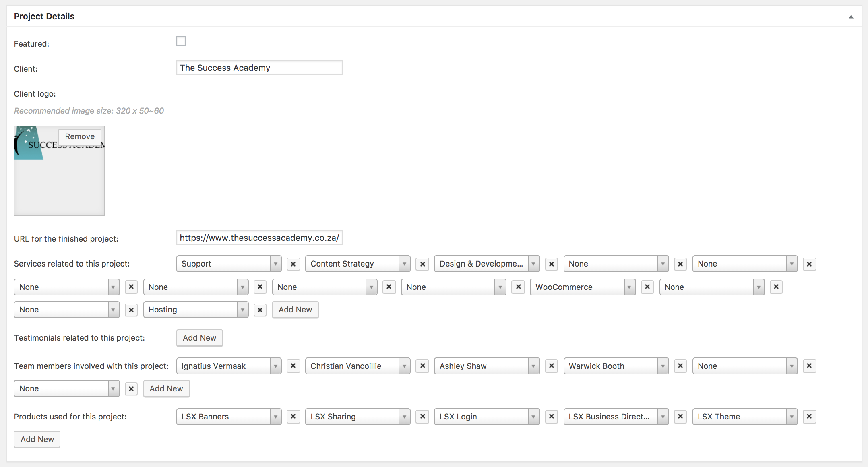Image resolution: width=868 pixels, height=467 pixels.
Task: Click the "Project Details" heading
Action: (44, 17)
